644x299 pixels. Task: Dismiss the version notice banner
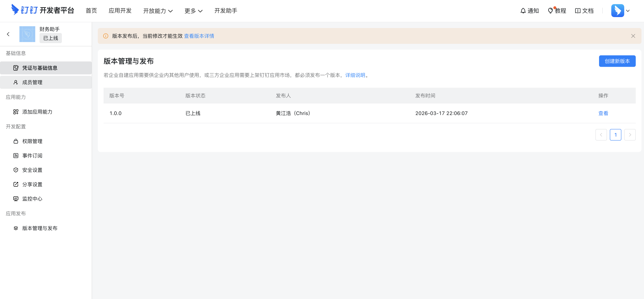(633, 36)
